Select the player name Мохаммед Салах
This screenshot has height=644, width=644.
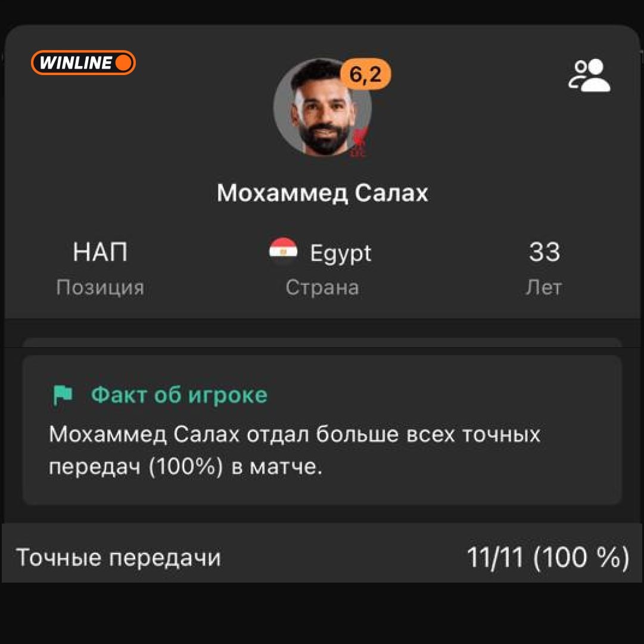coord(322,193)
